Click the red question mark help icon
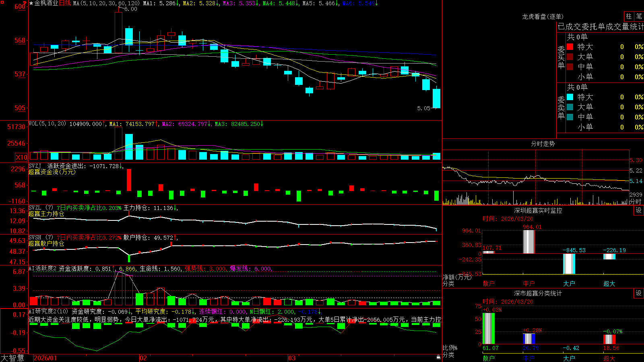Screen dimensions: 644x362 click(x=25, y=3)
